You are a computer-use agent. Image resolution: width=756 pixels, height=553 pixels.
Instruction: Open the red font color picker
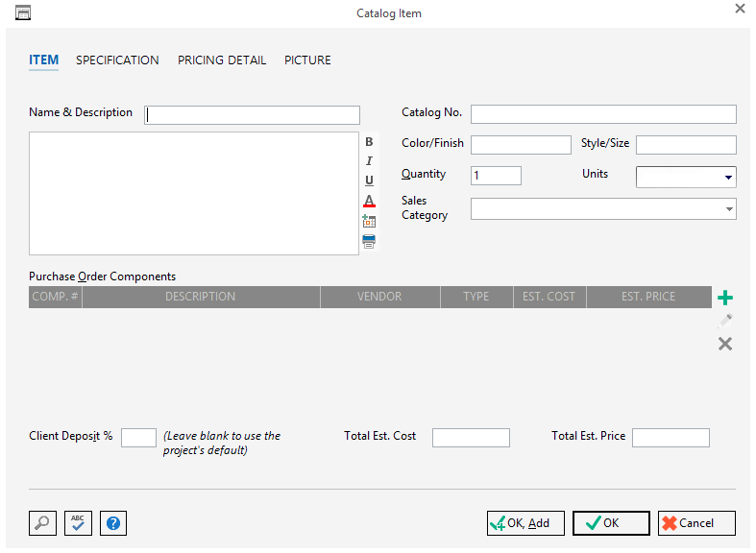click(369, 201)
